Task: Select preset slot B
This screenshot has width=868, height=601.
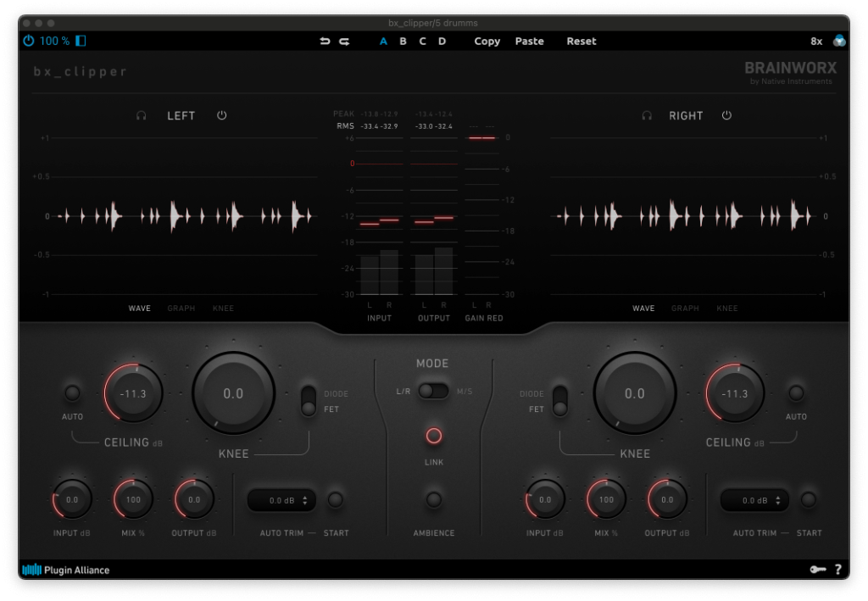Action: pyautogui.click(x=403, y=41)
